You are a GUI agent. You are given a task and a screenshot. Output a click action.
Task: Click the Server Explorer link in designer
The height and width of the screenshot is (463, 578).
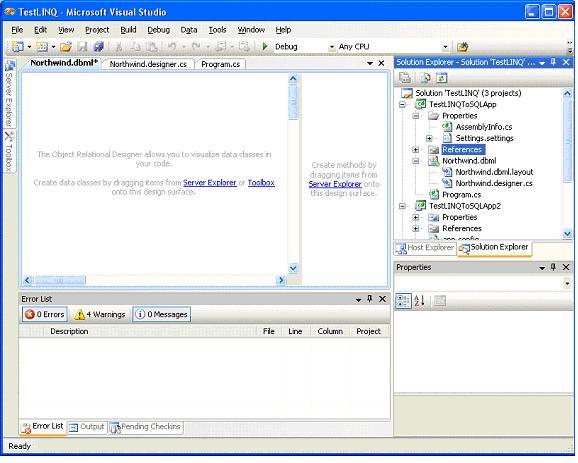click(209, 182)
